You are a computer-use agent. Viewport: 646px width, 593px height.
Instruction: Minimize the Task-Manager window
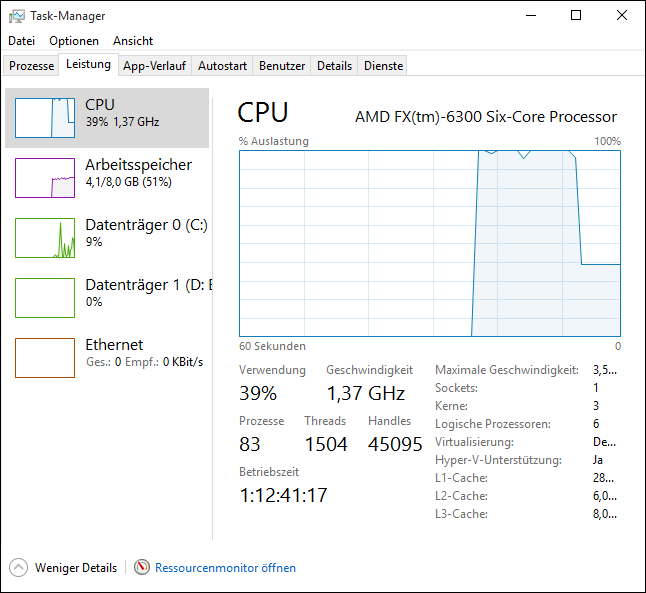(x=529, y=16)
